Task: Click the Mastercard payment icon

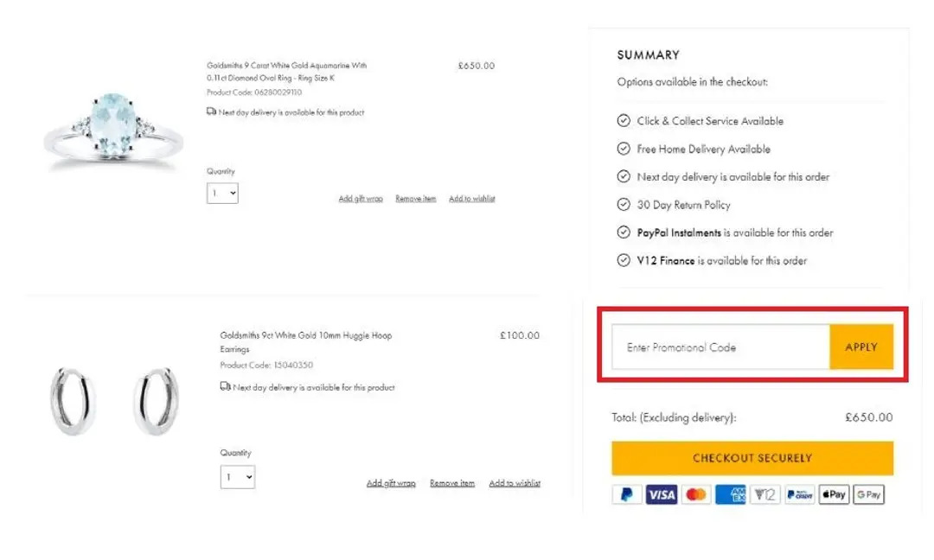Action: tap(696, 495)
